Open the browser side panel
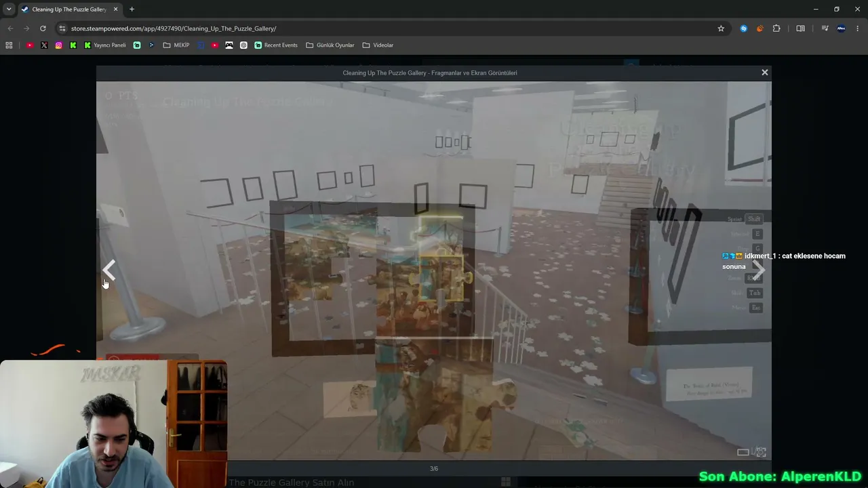 click(801, 28)
